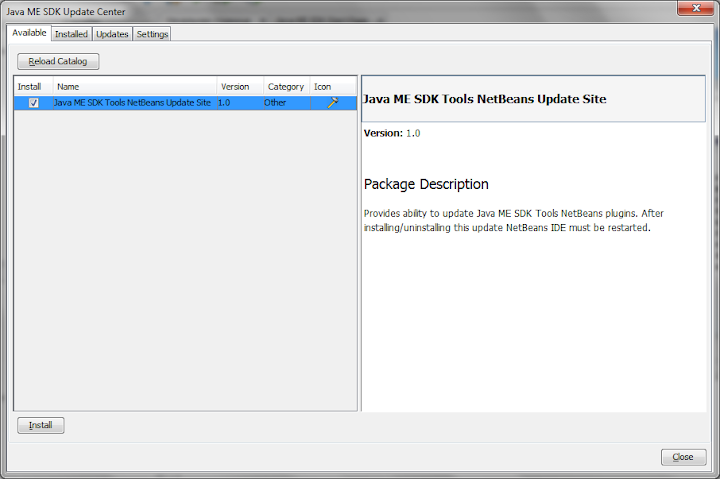Screen dimensions: 720x479
Task: Close the Update Center window with X
Action: [696, 8]
